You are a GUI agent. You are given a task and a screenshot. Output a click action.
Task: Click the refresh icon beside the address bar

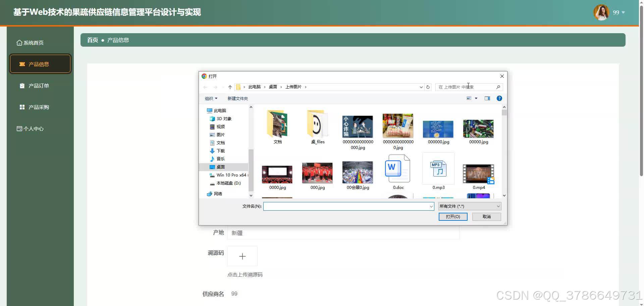(428, 87)
